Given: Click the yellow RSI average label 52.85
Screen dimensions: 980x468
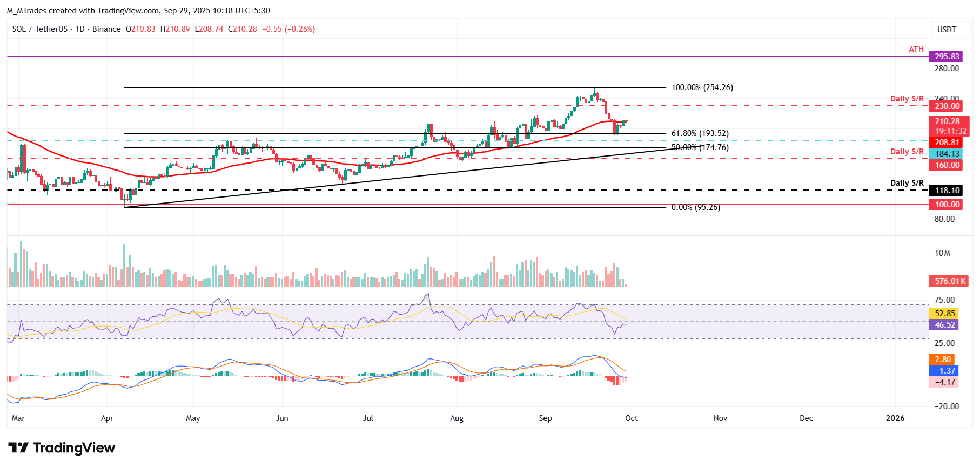Looking at the screenshot, I should tap(945, 314).
